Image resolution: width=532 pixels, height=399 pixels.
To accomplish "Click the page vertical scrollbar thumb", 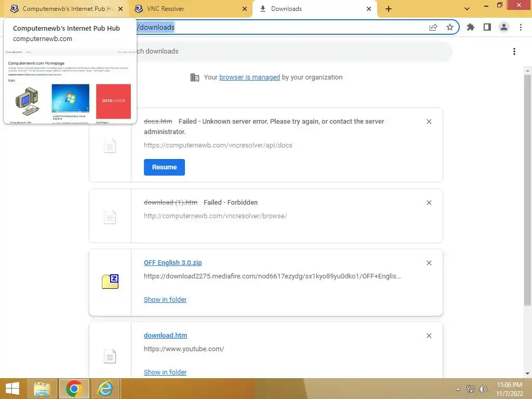I will point(527,190).
